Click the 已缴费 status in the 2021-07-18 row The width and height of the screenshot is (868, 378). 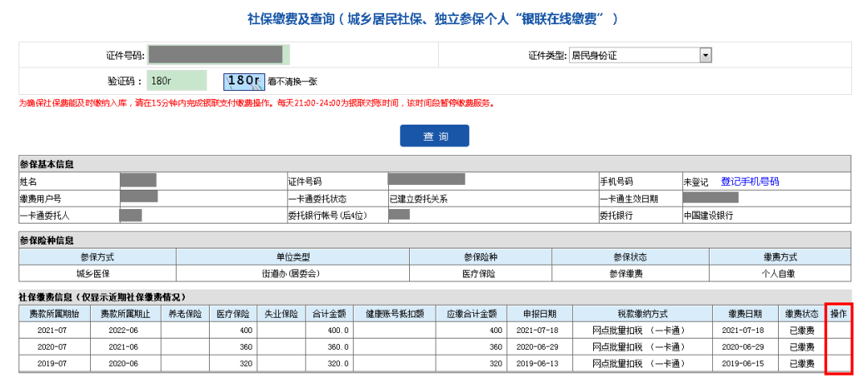pos(801,330)
